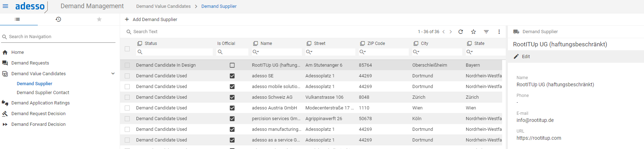Click Edit in supplier detail panel

(522, 56)
